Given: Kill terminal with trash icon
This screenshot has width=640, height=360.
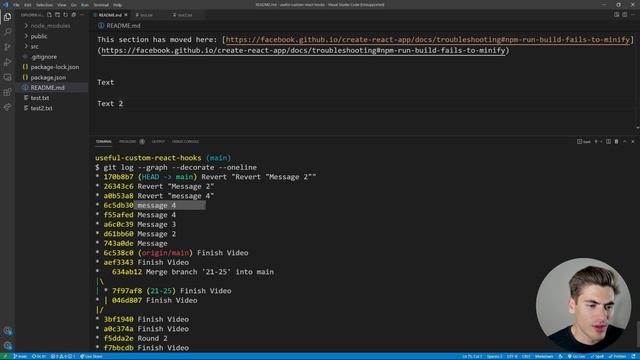Looking at the screenshot, I should point(616,142).
